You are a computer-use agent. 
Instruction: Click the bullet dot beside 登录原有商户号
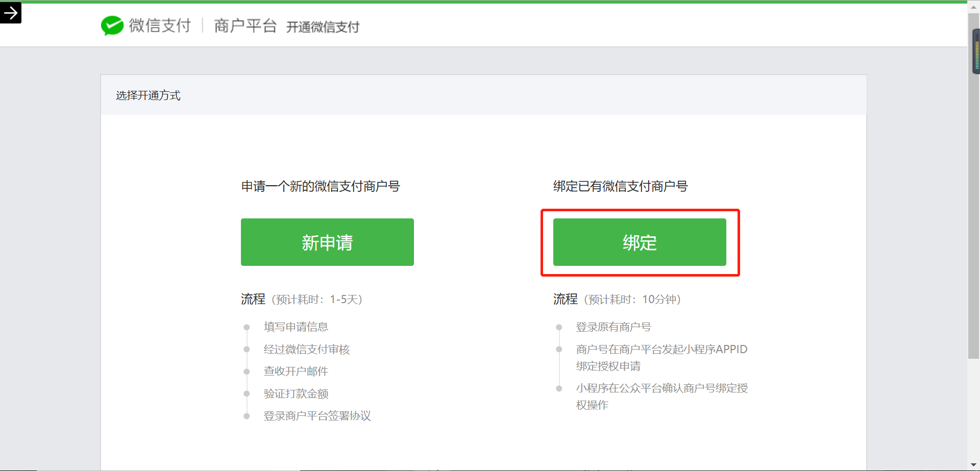pyautogui.click(x=559, y=327)
